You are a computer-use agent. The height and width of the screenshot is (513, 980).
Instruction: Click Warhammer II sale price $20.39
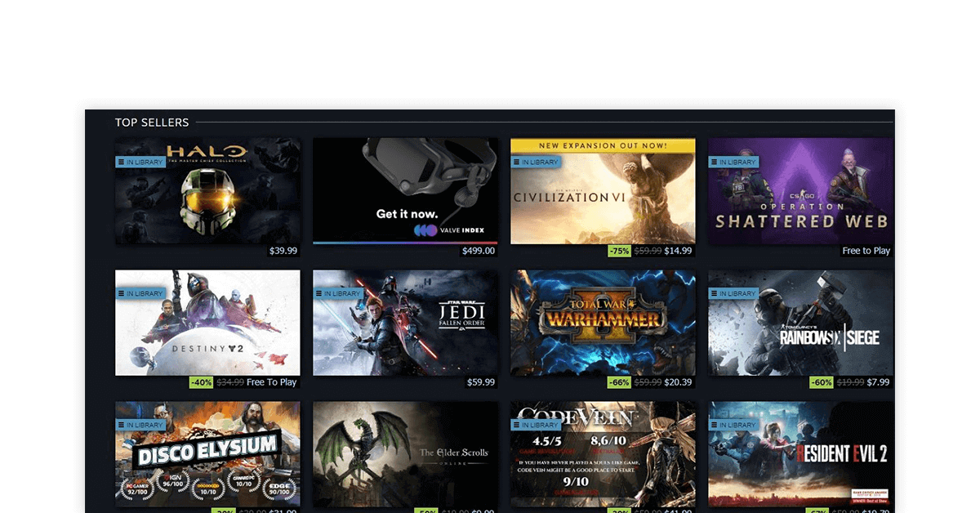[678, 382]
